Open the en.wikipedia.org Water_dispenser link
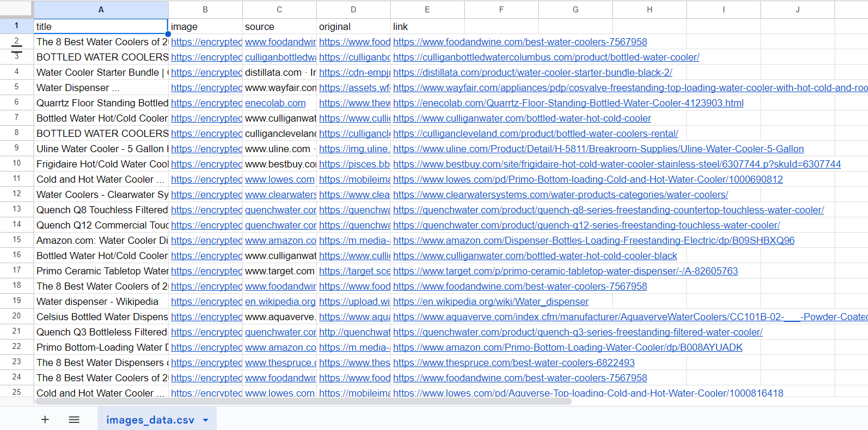Viewport: 868px width, 430px height. (491, 301)
